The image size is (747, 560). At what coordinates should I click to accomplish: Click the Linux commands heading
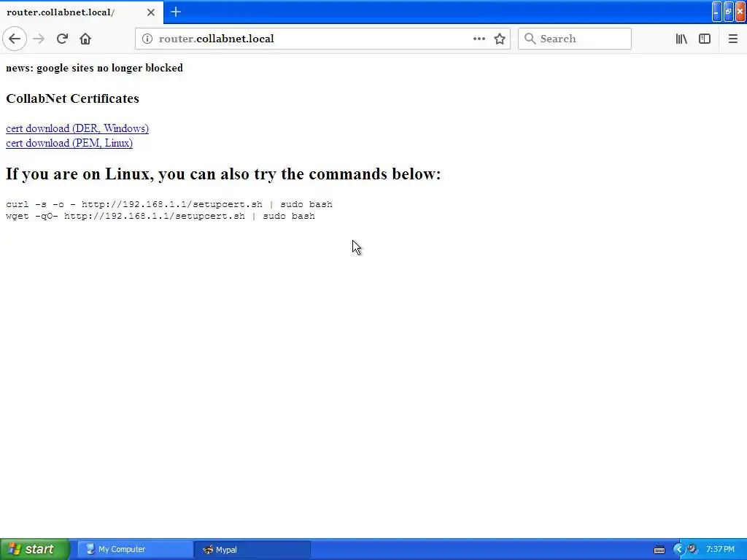click(x=223, y=174)
